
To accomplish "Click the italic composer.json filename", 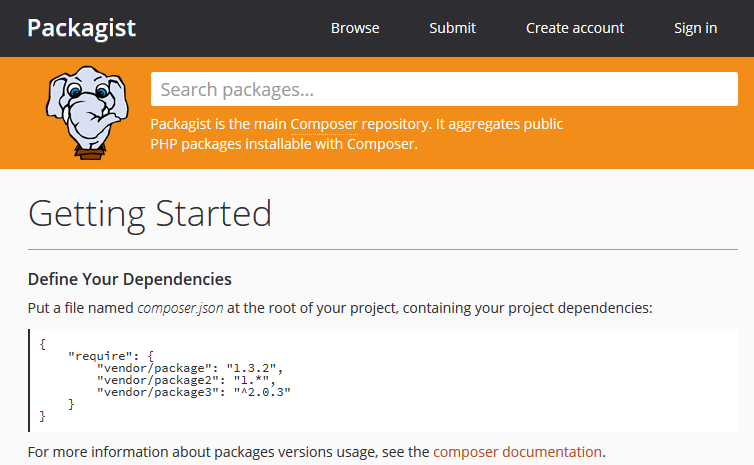I will pos(180,308).
